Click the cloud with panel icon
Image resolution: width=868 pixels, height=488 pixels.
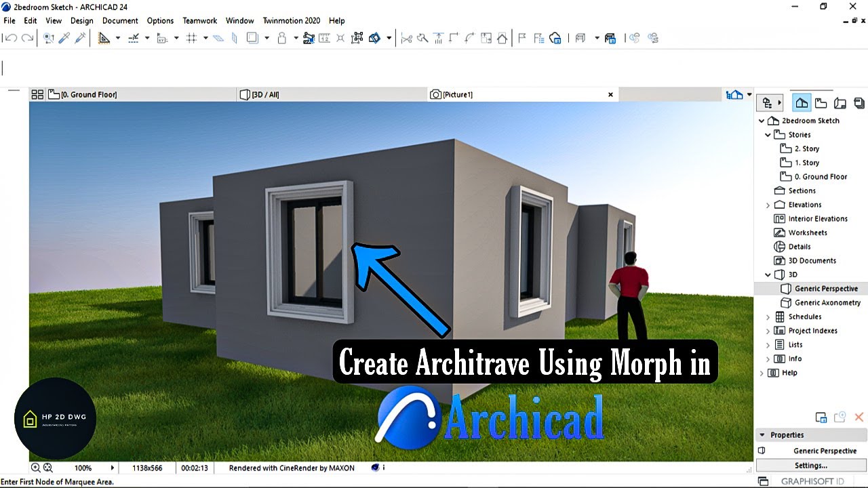[x=555, y=38]
